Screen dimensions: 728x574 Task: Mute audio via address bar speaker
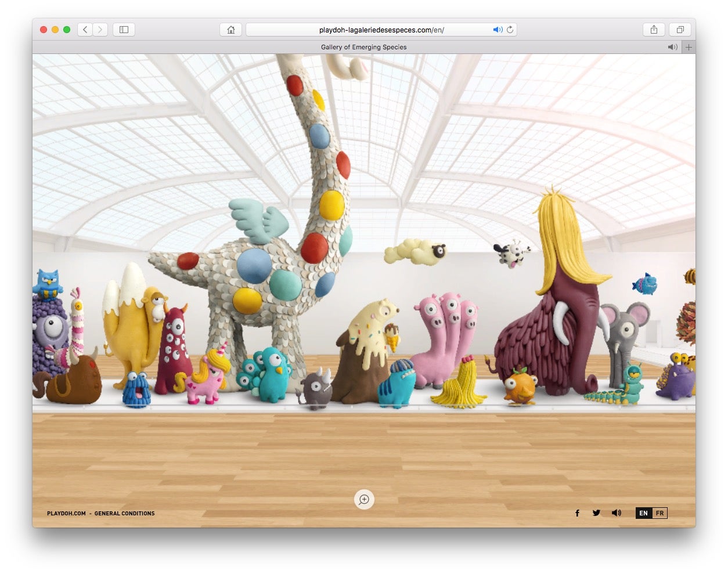[498, 30]
